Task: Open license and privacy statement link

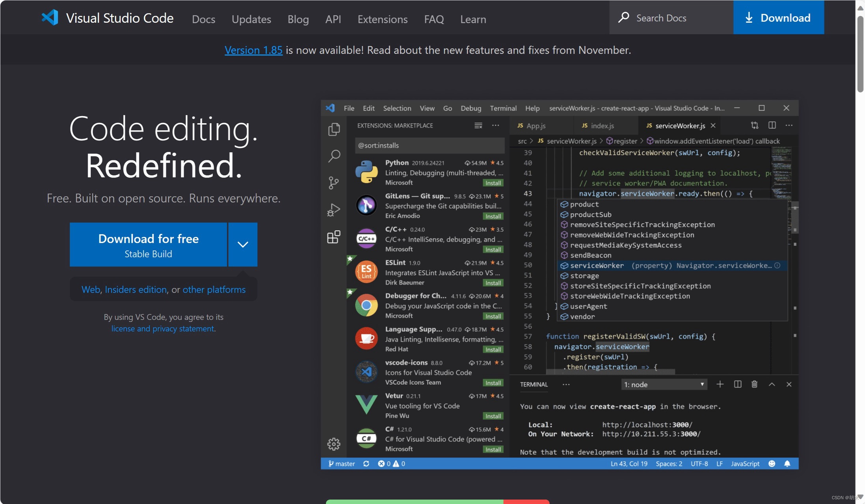Action: [163, 328]
